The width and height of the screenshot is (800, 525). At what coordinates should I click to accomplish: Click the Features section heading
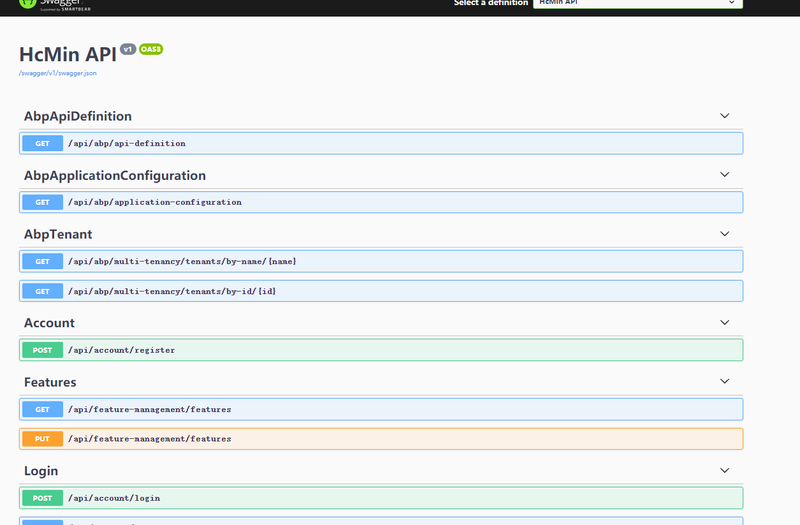click(50, 382)
